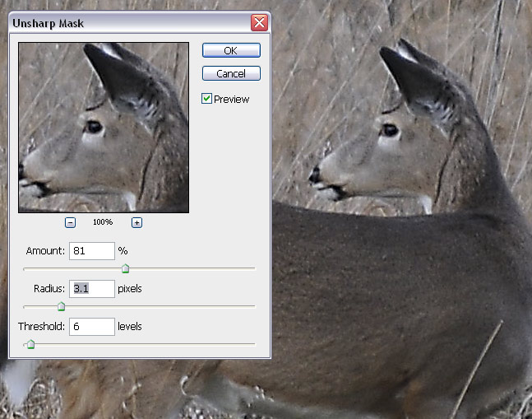Cancel the Unsharp Mask dialog
The image size is (532, 419).
click(x=231, y=73)
